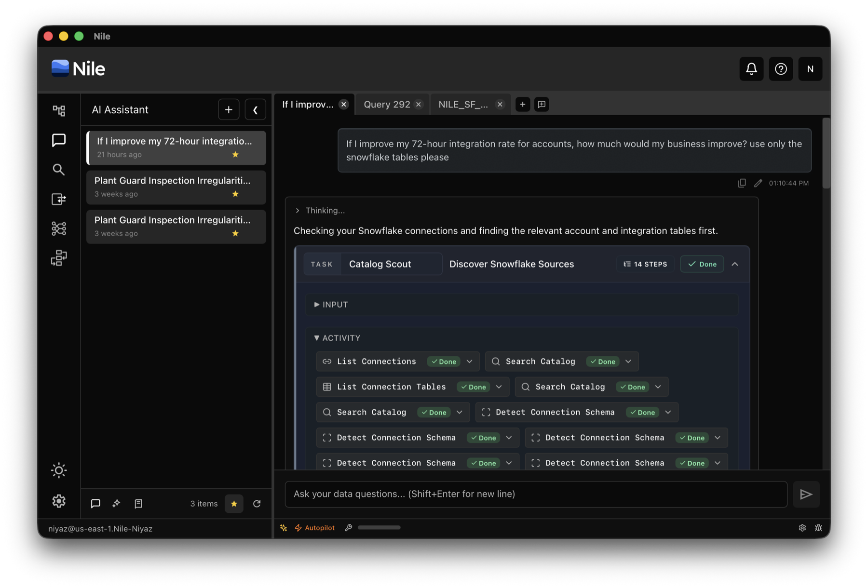The height and width of the screenshot is (588, 868).
Task: Open the notifications bell
Action: (751, 69)
